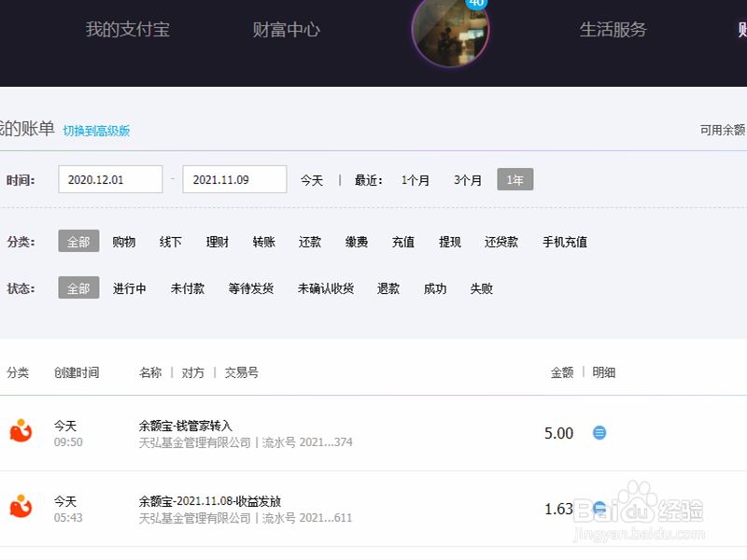Viewport: 747px width, 560px height.
Task: Click serial number 流水号 2021...374
Action: 307,442
